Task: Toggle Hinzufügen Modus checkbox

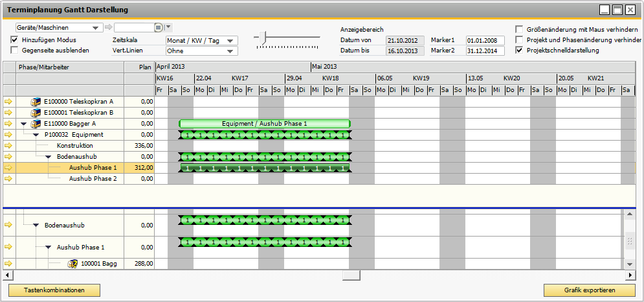Action: 14,40
